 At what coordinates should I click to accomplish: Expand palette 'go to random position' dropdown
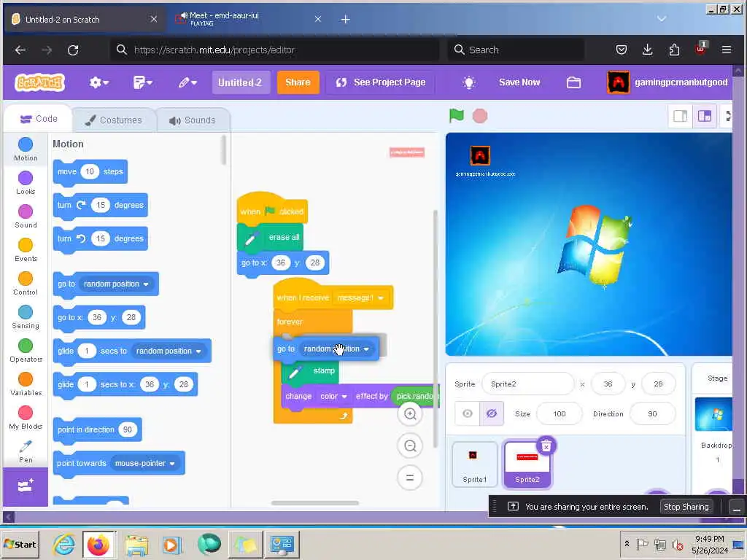146,284
